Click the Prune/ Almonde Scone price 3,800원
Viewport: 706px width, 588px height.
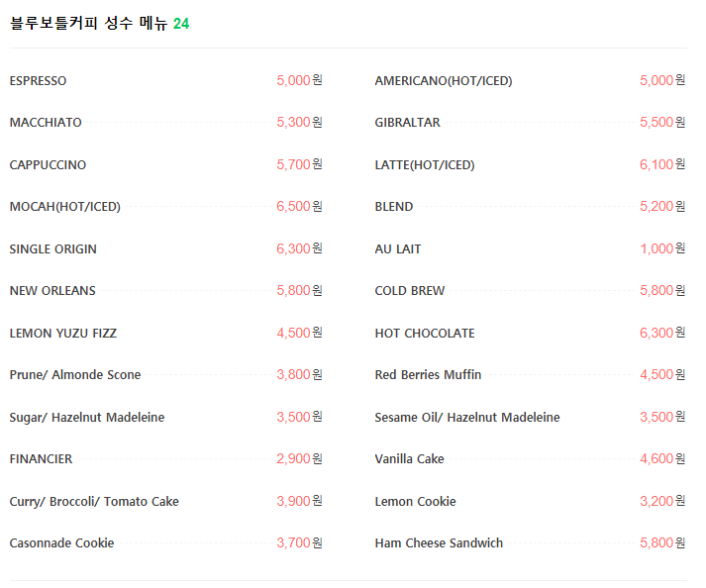point(299,375)
